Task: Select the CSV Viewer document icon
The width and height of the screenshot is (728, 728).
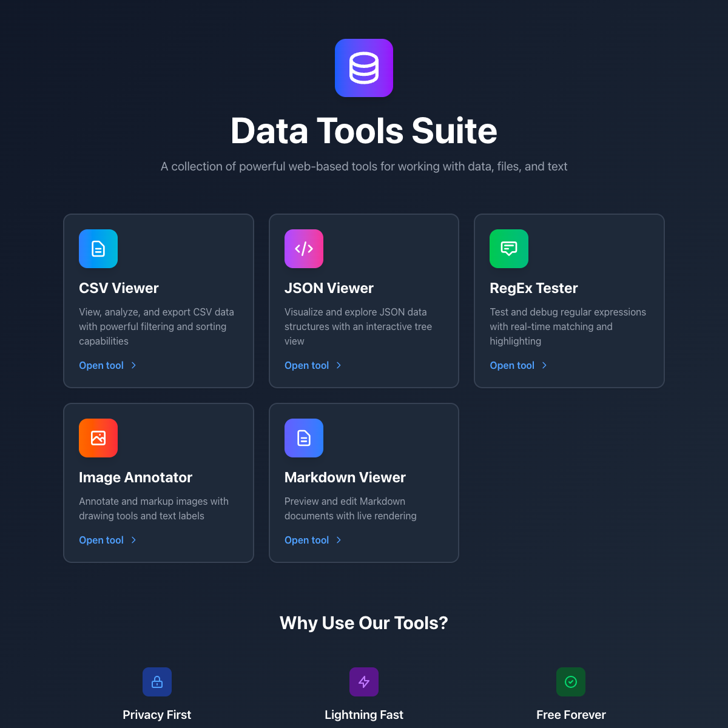Action: 98,249
